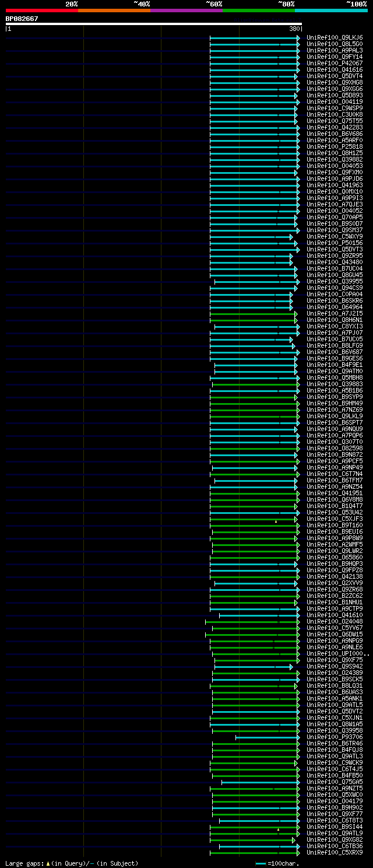
Task: Open hit UniRef100_Q9FY14
Action: pos(335,57)
